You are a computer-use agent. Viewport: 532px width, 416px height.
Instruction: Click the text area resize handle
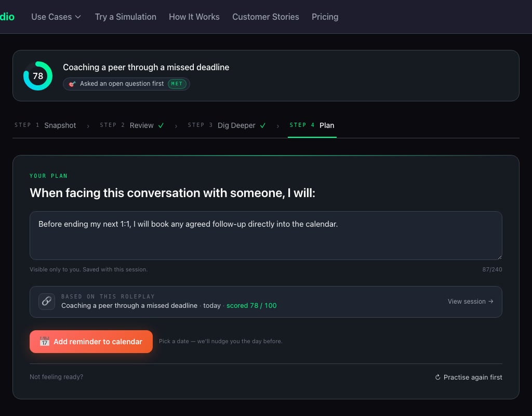[x=499, y=257]
